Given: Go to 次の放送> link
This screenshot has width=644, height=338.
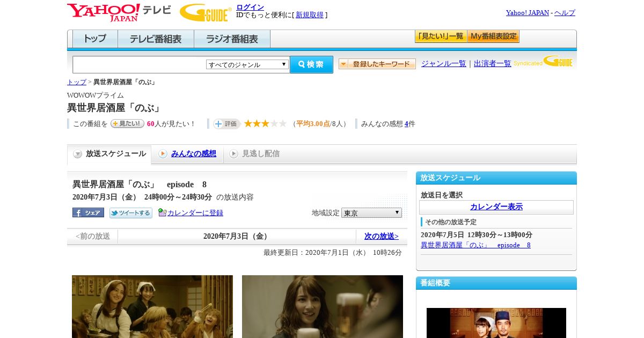Looking at the screenshot, I should coord(382,236).
